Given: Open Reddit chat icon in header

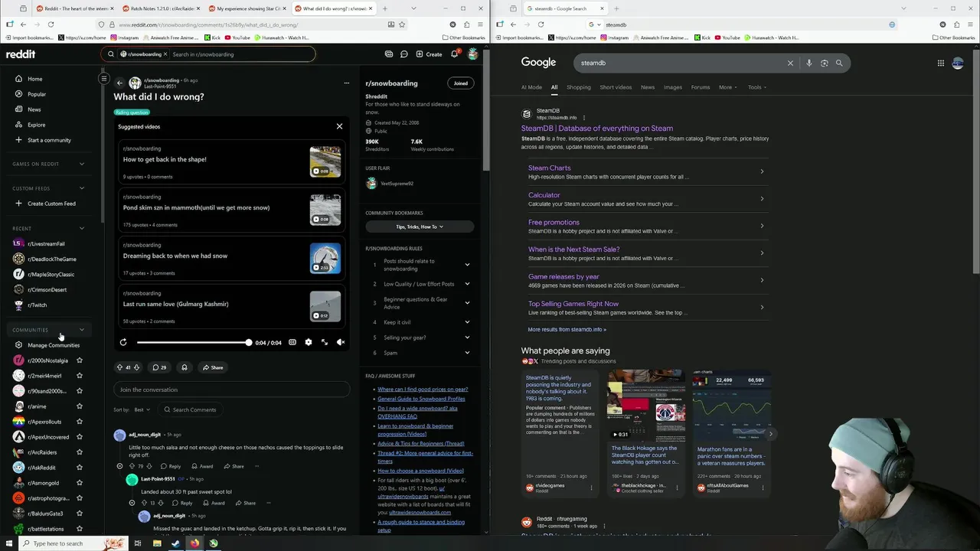Looking at the screenshot, I should pyautogui.click(x=404, y=54).
